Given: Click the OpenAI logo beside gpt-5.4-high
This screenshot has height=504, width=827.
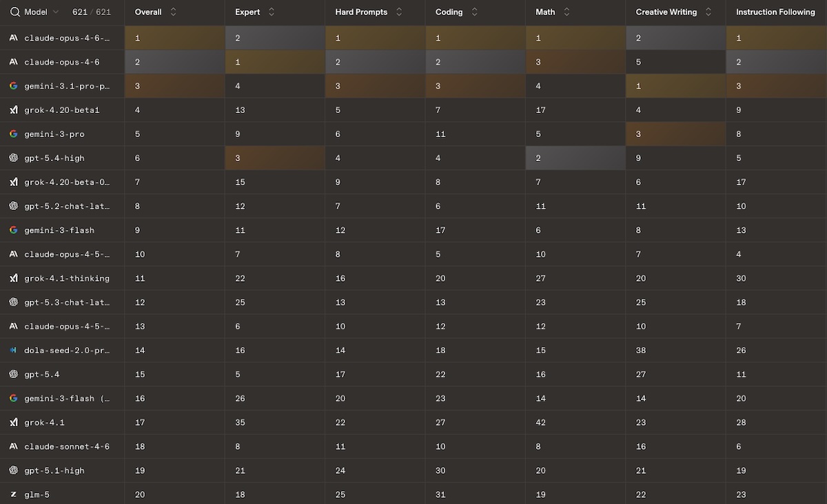Looking at the screenshot, I should click(x=14, y=158).
